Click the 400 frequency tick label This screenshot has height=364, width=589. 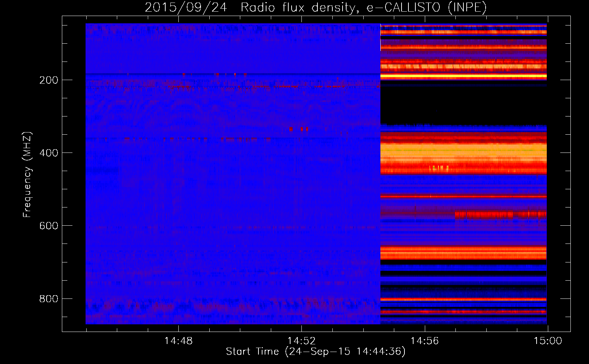(x=48, y=153)
